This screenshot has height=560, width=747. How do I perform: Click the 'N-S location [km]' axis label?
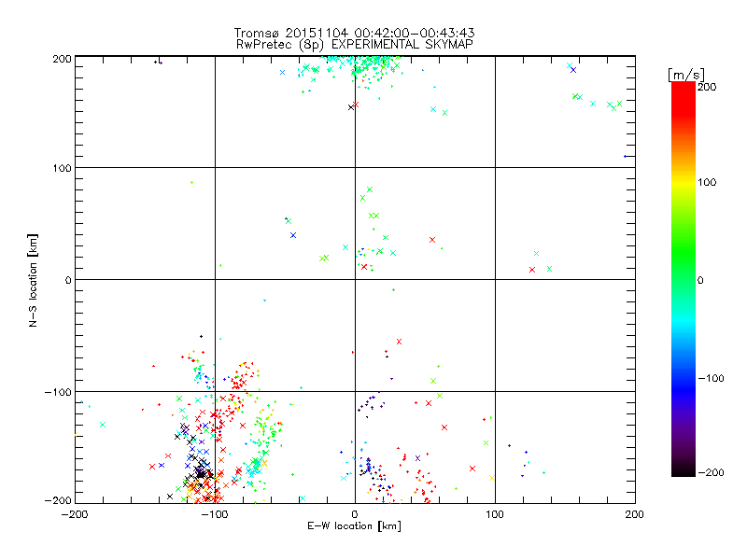coord(33,281)
